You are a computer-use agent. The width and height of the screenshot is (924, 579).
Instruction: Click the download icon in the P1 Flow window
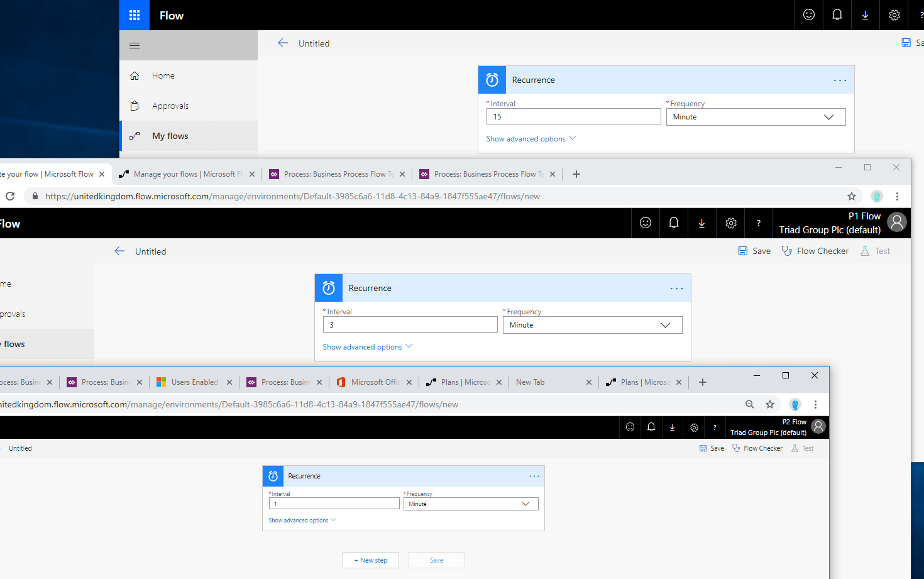pyautogui.click(x=702, y=223)
